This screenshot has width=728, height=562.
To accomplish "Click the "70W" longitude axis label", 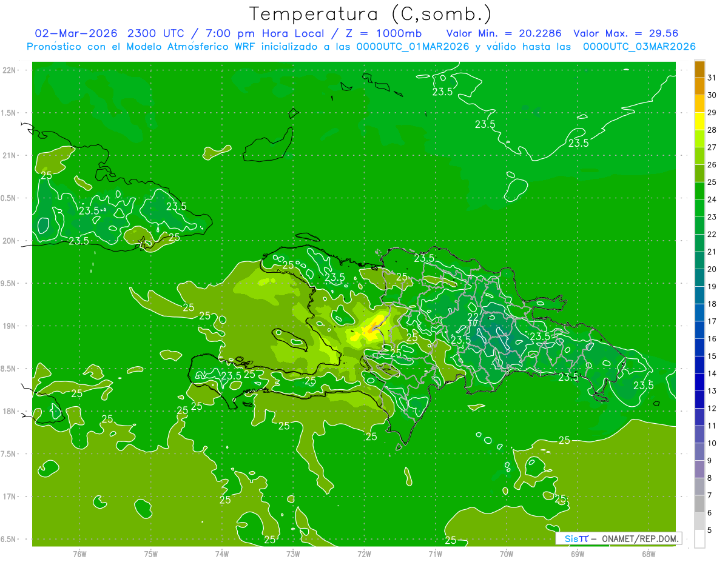I will 506,554.
